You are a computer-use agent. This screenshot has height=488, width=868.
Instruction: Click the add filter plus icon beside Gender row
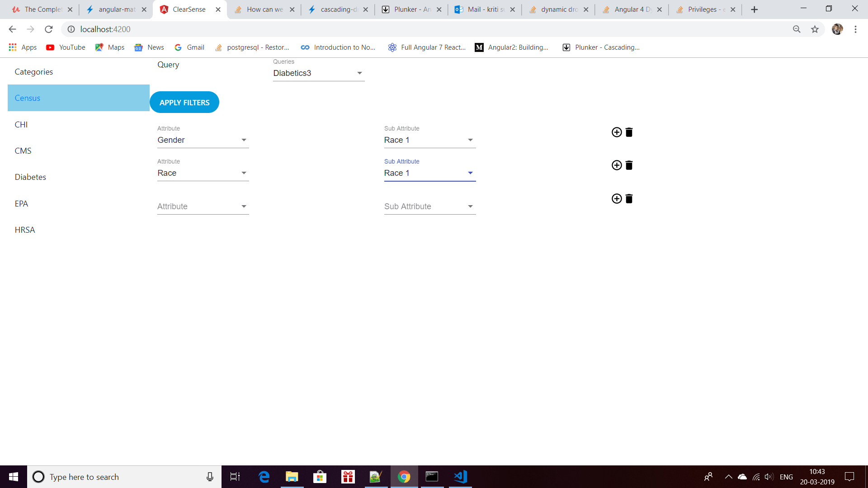(617, 132)
